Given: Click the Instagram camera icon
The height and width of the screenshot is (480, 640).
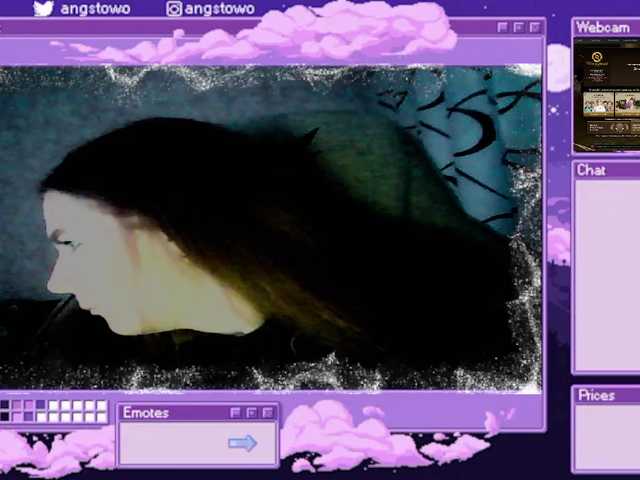Looking at the screenshot, I should pos(174,9).
